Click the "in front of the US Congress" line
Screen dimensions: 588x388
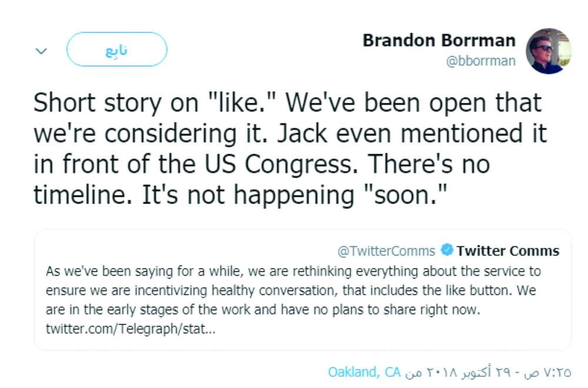point(261,164)
